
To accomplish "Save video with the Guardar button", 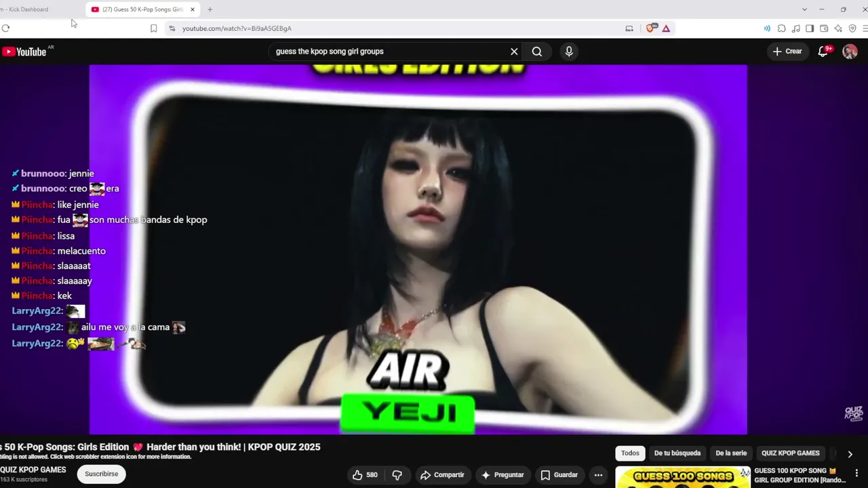I will (x=559, y=475).
